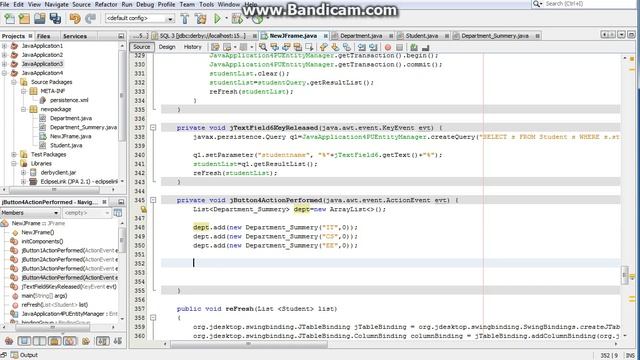Expand the JavaApplication1 project node
Screen dimensions: 640x360
point(4,46)
